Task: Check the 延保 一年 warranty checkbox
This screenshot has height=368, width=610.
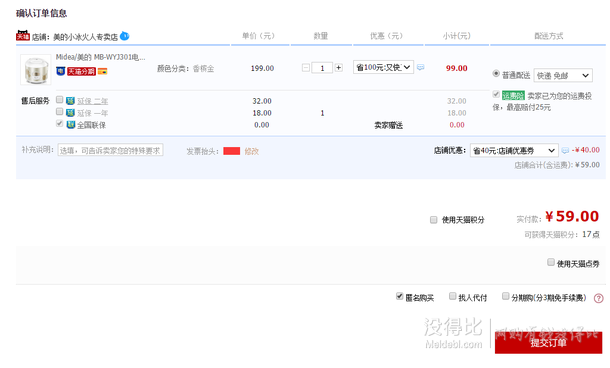Action: (60, 112)
